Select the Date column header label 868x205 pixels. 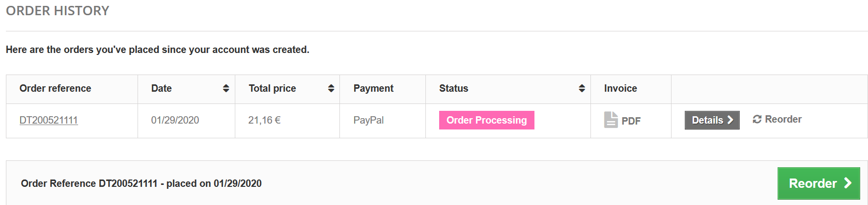(x=161, y=88)
